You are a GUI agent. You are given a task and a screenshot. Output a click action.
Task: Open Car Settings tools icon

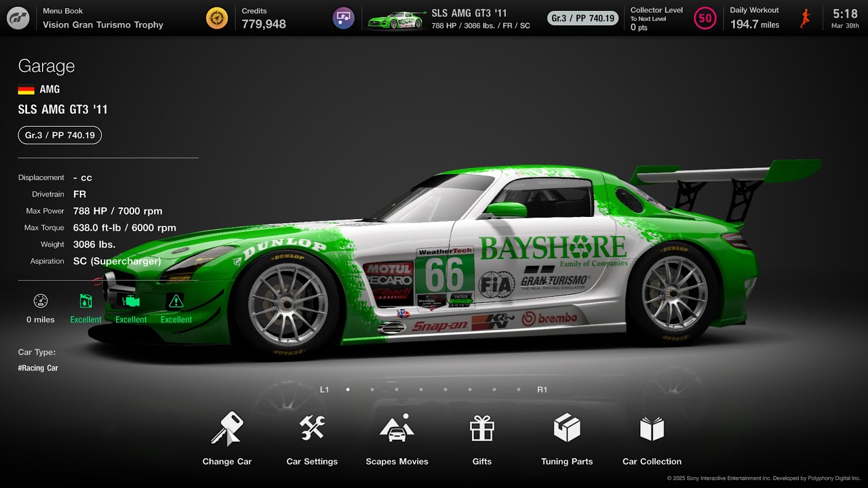312,428
